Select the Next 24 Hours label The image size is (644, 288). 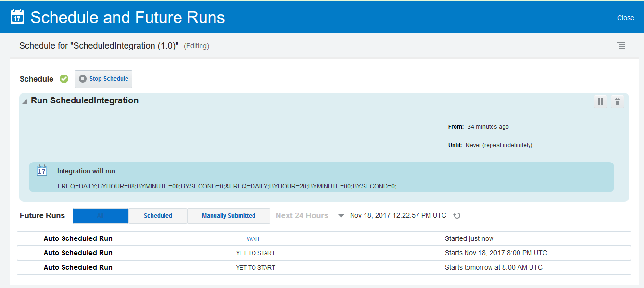point(302,215)
